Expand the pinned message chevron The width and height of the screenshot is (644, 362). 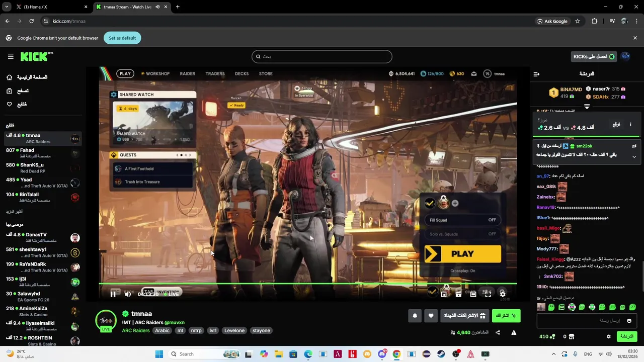[x=634, y=156]
